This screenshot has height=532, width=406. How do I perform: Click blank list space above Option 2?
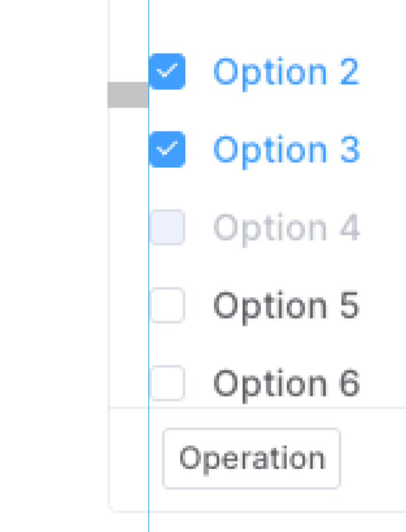click(276, 23)
